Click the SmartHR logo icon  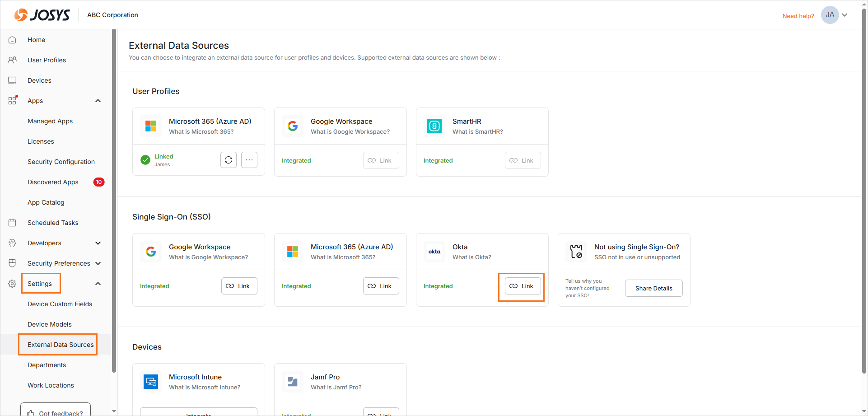434,126
